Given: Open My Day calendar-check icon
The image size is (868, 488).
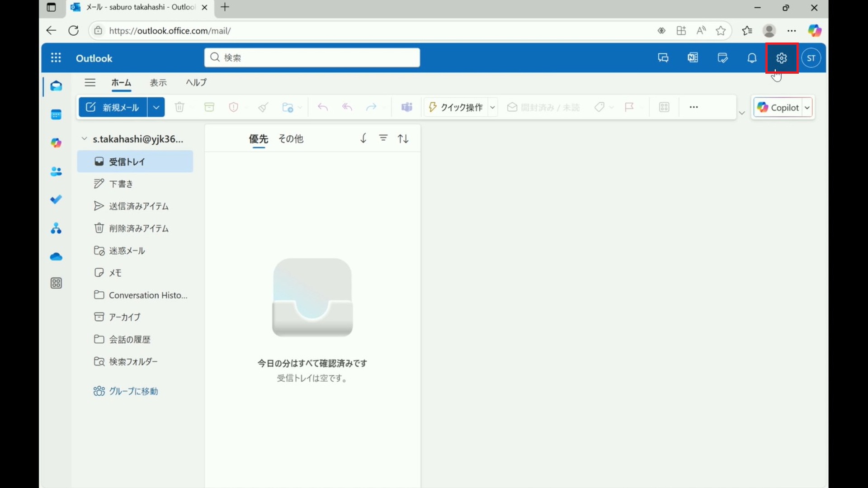Looking at the screenshot, I should (x=722, y=58).
